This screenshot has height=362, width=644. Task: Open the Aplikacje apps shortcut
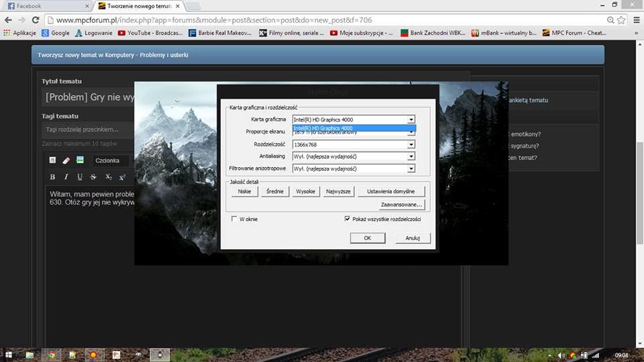click(19, 33)
